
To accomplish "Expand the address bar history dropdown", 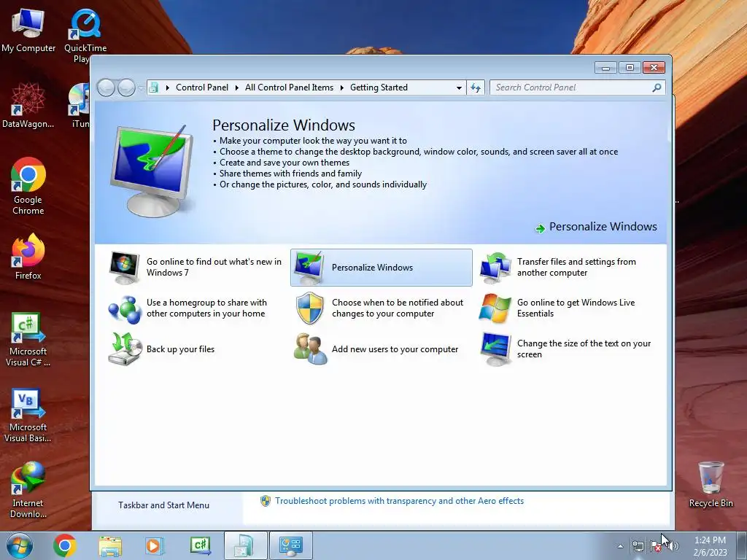I will 459,87.
